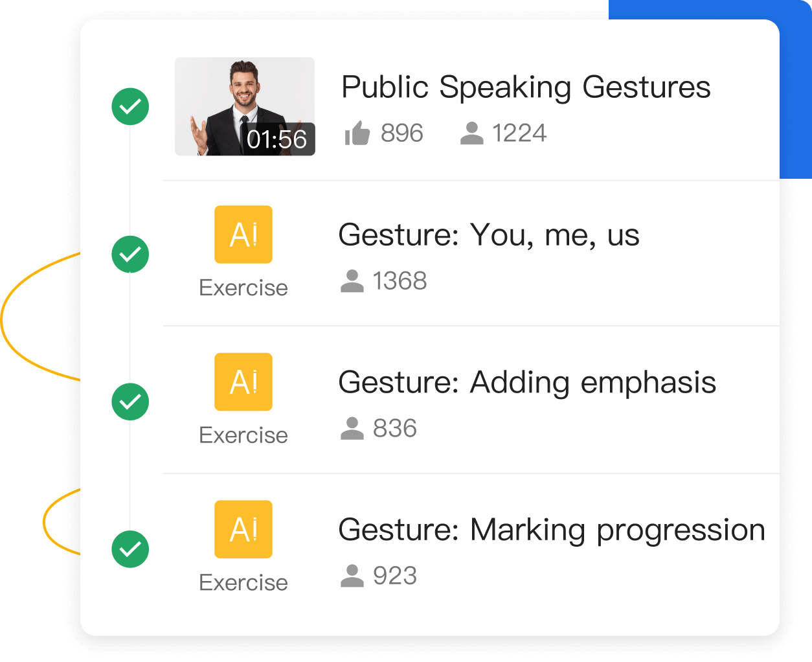Click the person icon beside 923
Screen dimensions: 812x662
tap(352, 576)
